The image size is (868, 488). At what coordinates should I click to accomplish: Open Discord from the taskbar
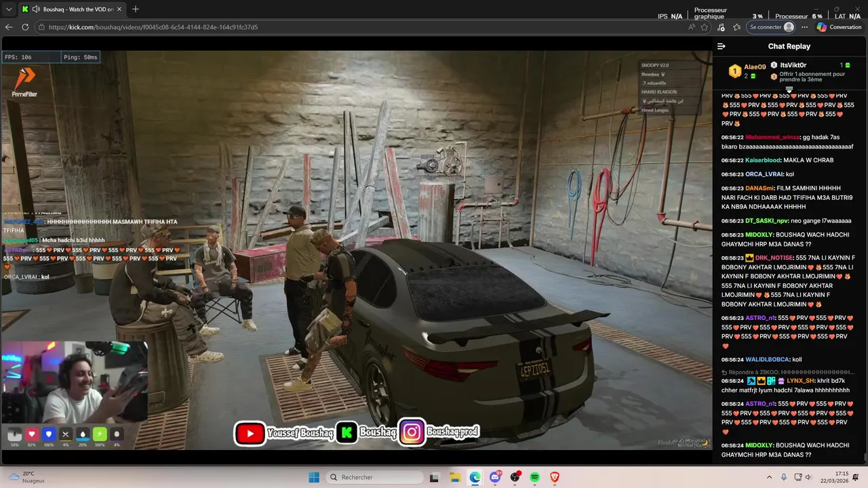(x=495, y=477)
